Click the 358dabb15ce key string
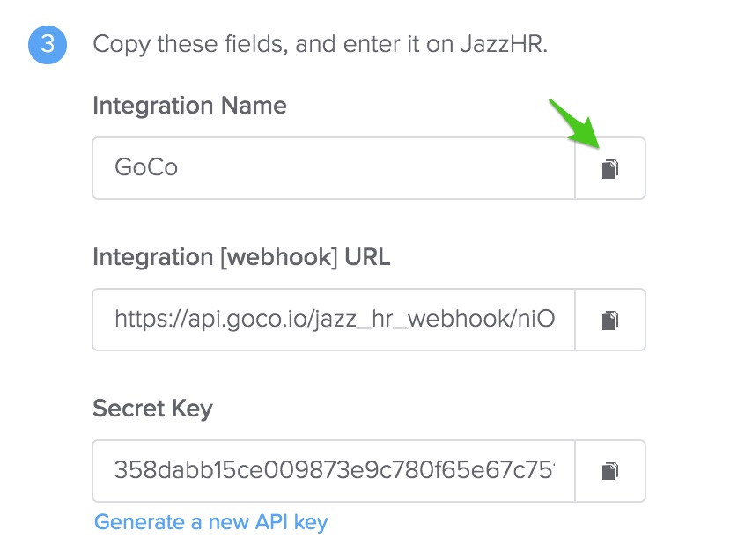This screenshot has width=745, height=560. tap(335, 470)
